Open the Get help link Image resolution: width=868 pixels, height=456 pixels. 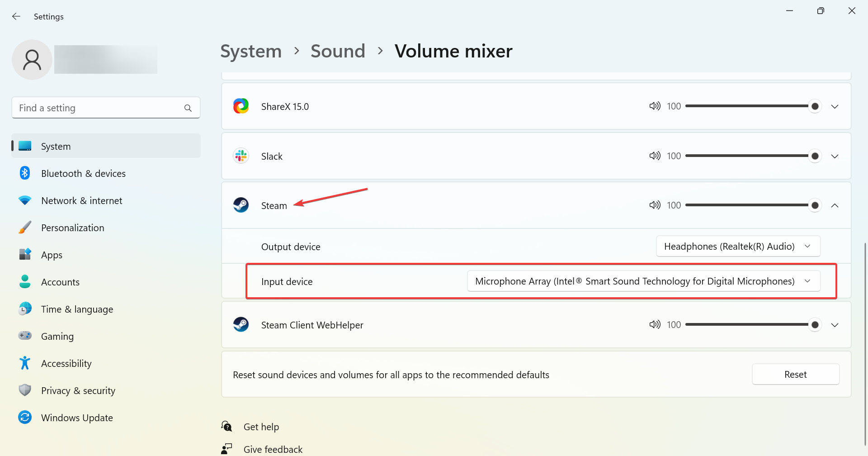click(x=261, y=427)
